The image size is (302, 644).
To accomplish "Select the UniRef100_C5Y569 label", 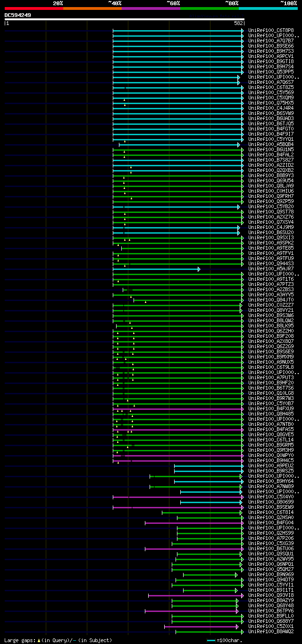I will coord(271,92).
